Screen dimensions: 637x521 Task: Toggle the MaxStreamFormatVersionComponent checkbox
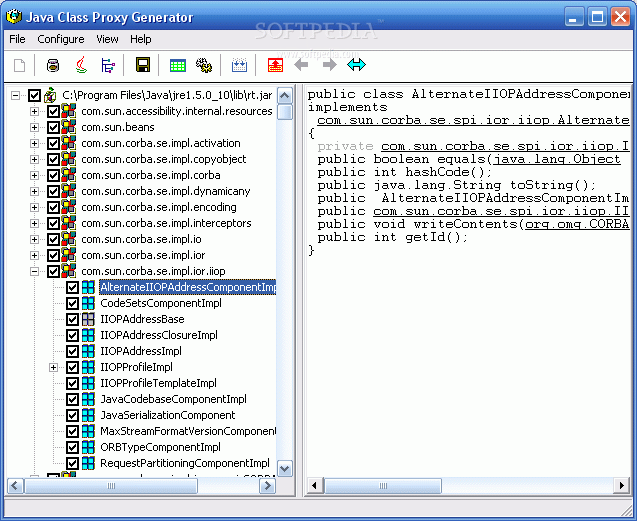pyautogui.click(x=72, y=431)
